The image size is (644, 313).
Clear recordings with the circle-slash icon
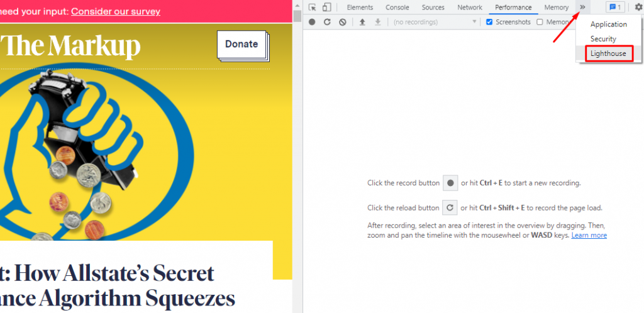[x=343, y=22]
